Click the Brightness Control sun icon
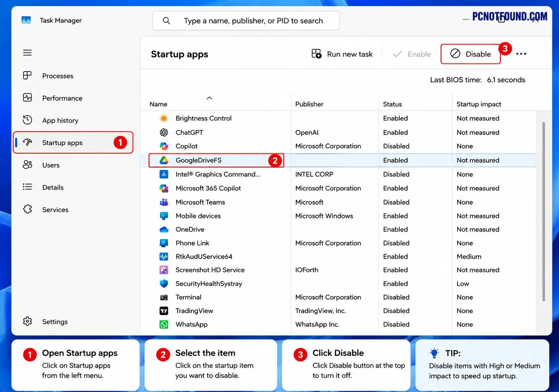This screenshot has height=392, width=559. click(x=164, y=118)
